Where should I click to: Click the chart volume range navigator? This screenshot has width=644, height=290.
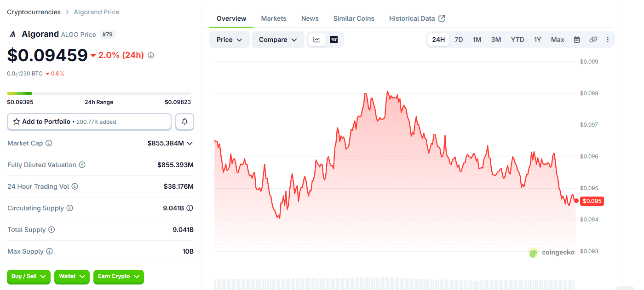(x=395, y=284)
